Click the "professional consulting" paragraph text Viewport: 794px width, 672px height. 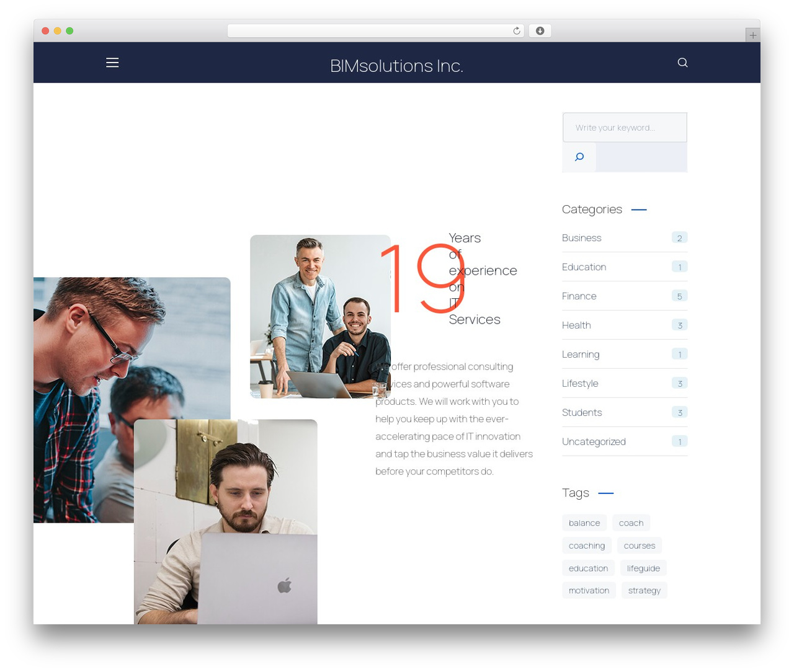454,419
